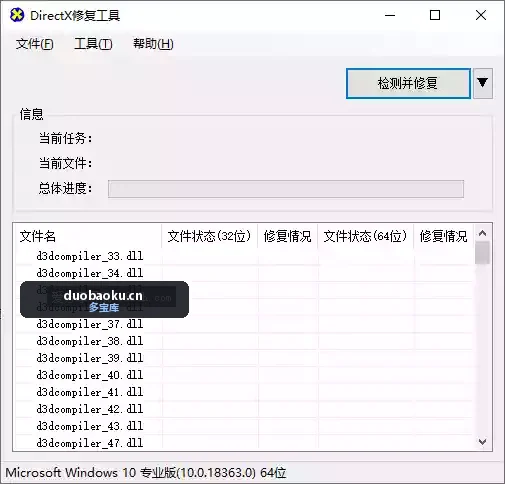Minimize the DirectX repair tool window

pyautogui.click(x=390, y=15)
